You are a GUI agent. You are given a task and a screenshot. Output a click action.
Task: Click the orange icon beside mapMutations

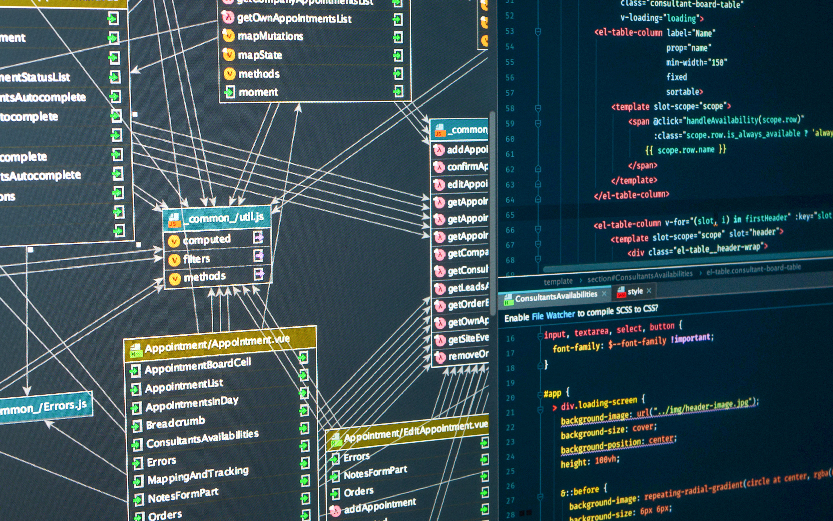pos(228,35)
